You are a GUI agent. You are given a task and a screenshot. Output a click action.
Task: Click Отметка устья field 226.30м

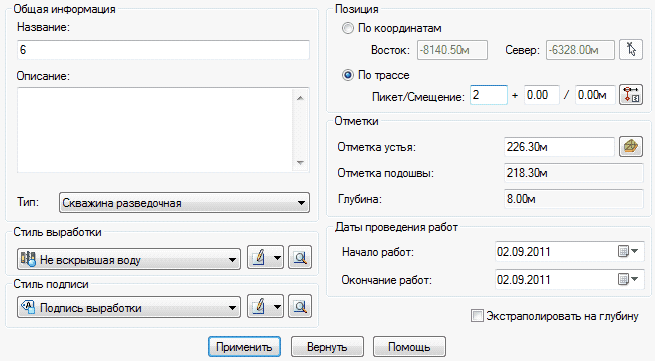click(559, 147)
